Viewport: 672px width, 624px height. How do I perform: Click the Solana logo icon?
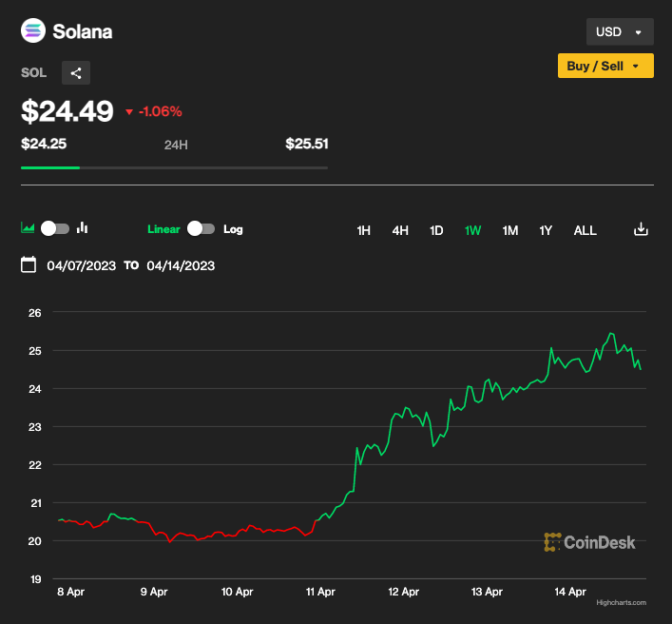pos(33,30)
